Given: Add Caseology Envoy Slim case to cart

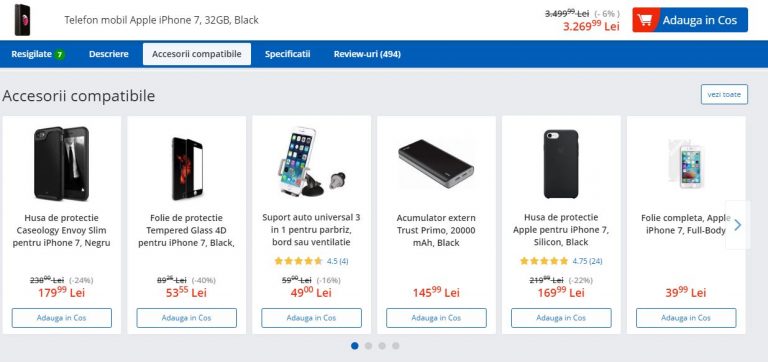Looking at the screenshot, I should pos(62,318).
